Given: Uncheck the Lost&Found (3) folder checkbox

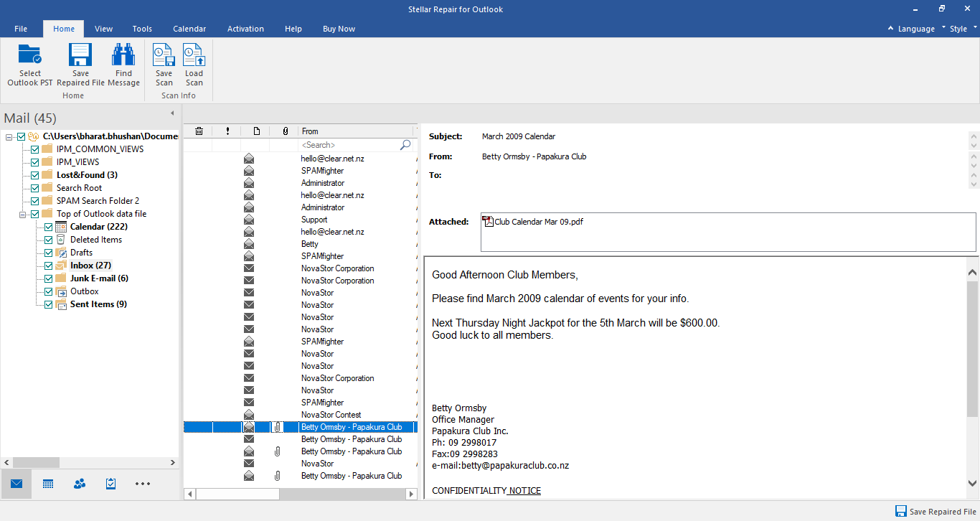Looking at the screenshot, I should [35, 175].
